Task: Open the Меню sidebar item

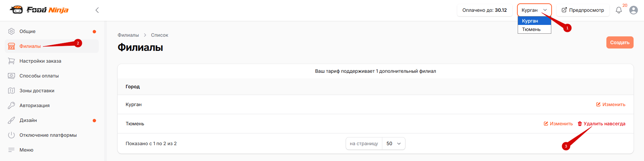Action: coord(52,150)
